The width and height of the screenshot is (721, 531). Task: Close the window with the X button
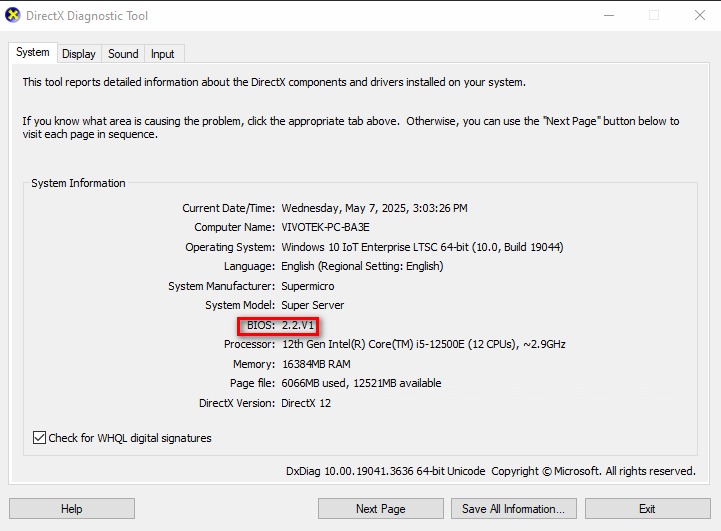click(x=700, y=15)
